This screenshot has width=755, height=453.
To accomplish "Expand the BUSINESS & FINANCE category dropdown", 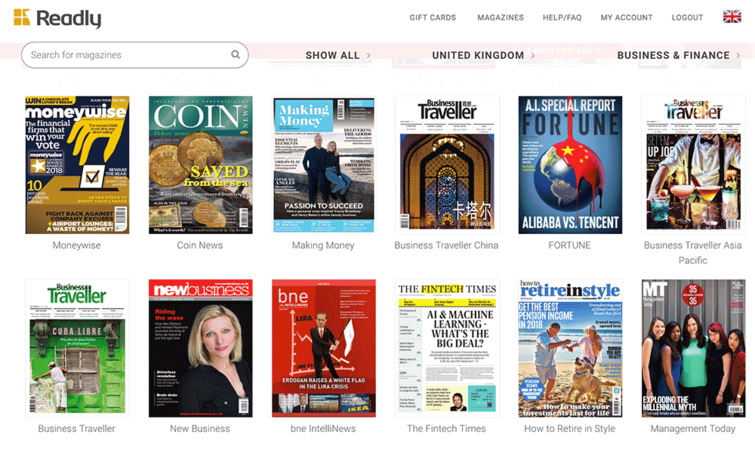I will coord(678,55).
